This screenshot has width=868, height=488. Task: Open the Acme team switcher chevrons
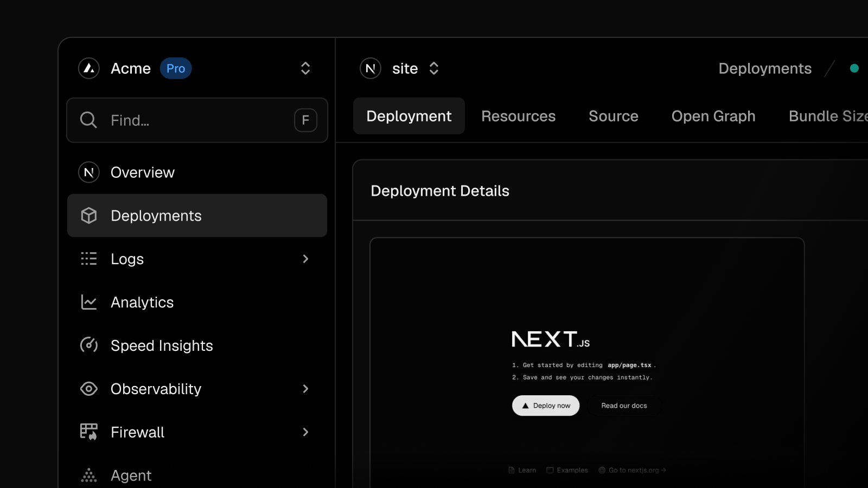pyautogui.click(x=305, y=68)
